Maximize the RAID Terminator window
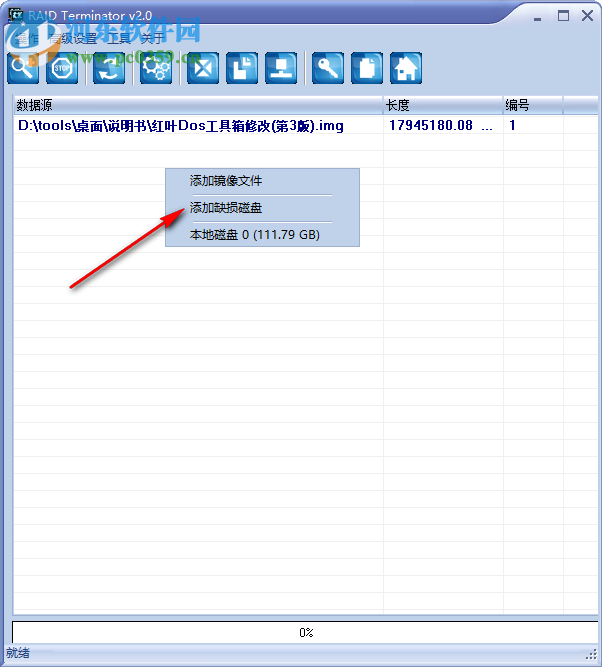The height and width of the screenshot is (667, 602). pyautogui.click(x=563, y=16)
